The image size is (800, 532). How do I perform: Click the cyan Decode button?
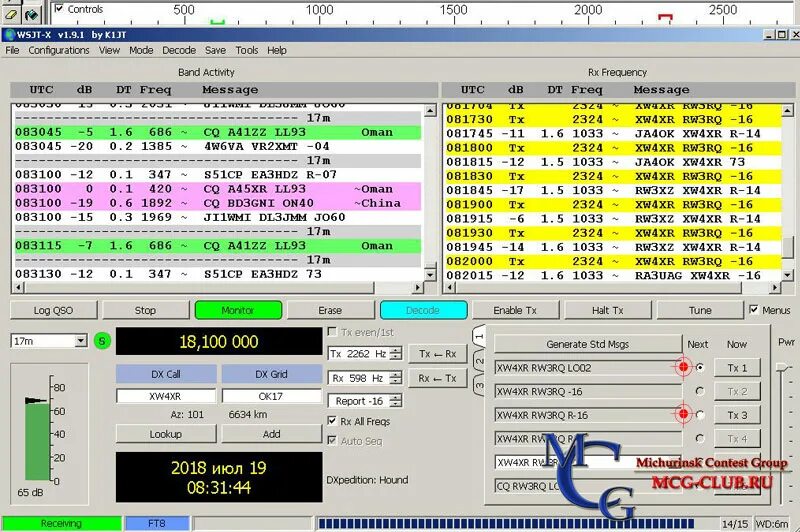click(x=423, y=310)
